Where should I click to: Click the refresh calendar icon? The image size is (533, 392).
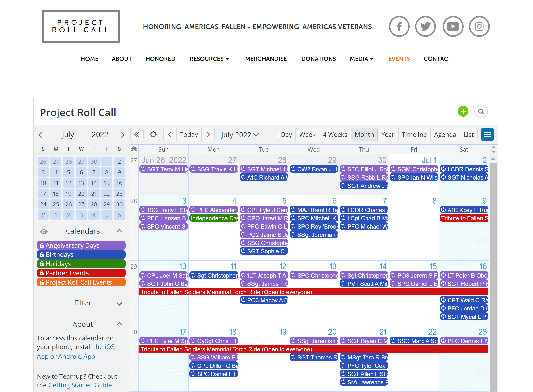pyautogui.click(x=153, y=134)
